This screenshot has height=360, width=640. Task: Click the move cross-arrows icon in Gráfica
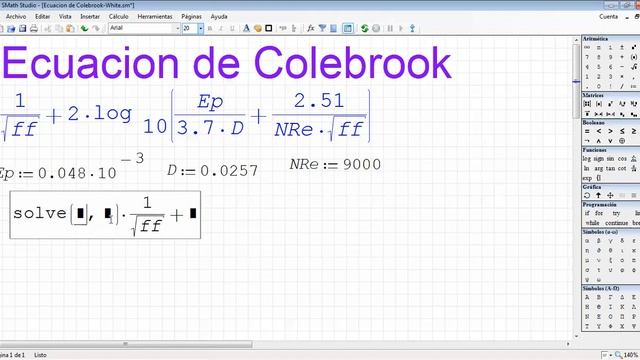pyautogui.click(x=610, y=196)
